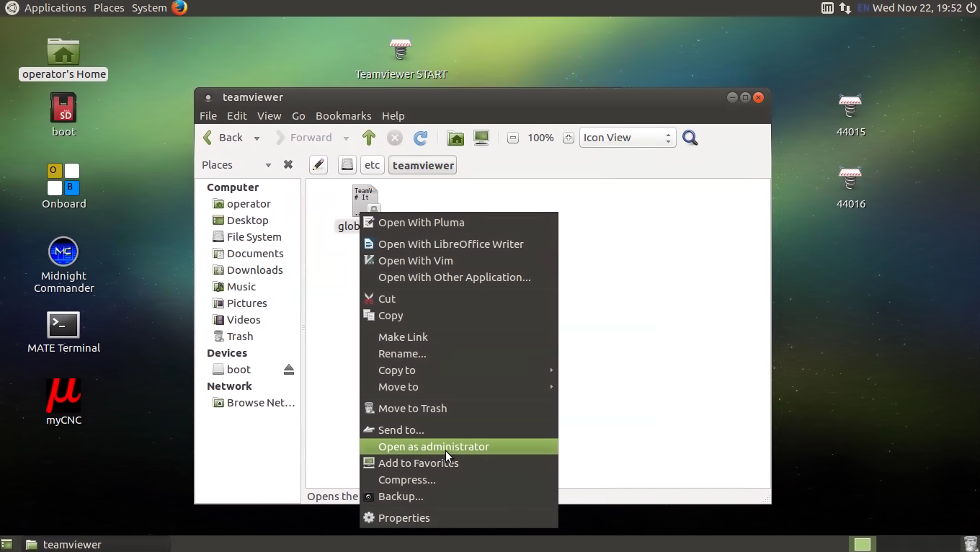This screenshot has width=980, height=552.
Task: Zoom out with the minus icon
Action: (513, 138)
